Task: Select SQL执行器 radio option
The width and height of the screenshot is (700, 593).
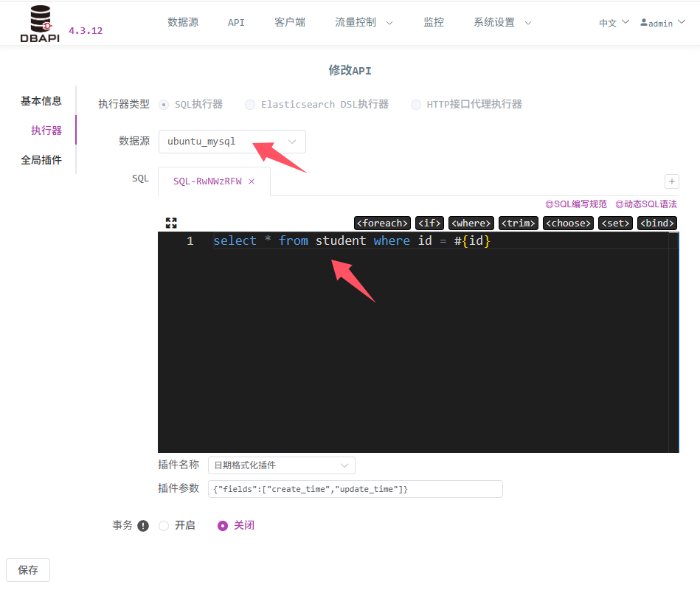Action: [x=164, y=105]
